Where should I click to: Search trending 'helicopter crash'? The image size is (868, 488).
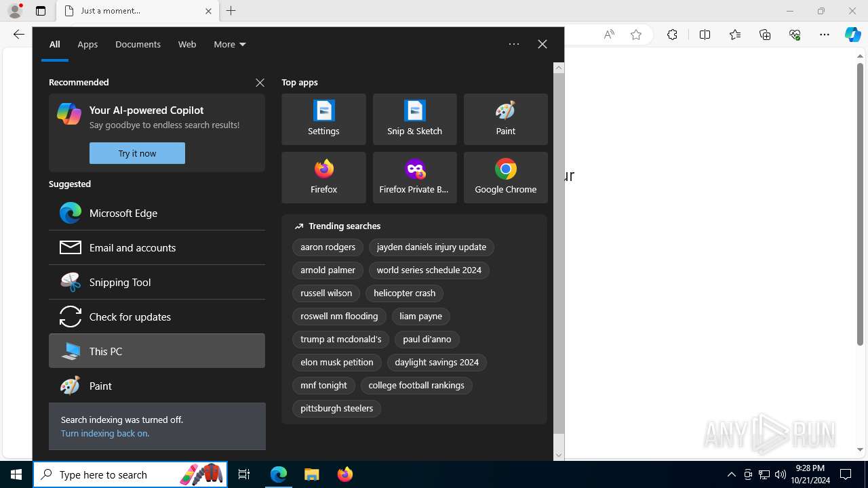coord(404,293)
